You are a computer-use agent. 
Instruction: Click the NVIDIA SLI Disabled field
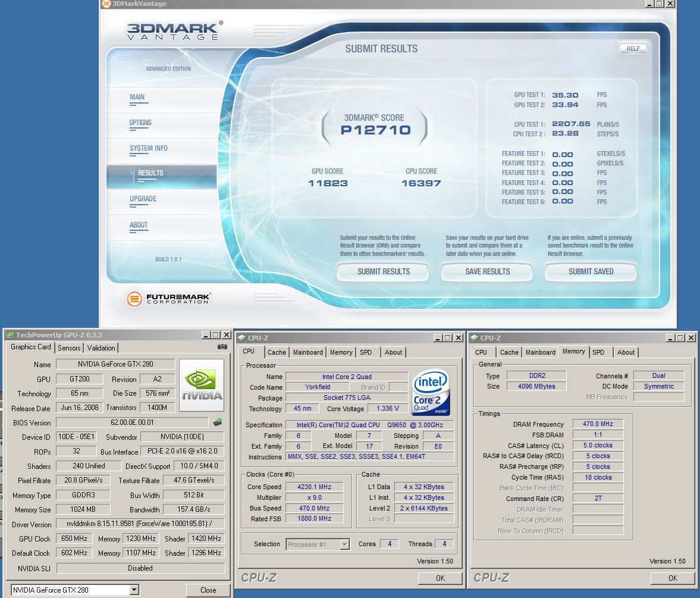tap(140, 568)
